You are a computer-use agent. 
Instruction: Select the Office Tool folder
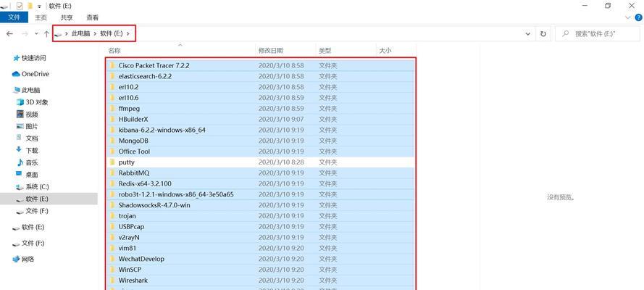pyautogui.click(x=262, y=151)
